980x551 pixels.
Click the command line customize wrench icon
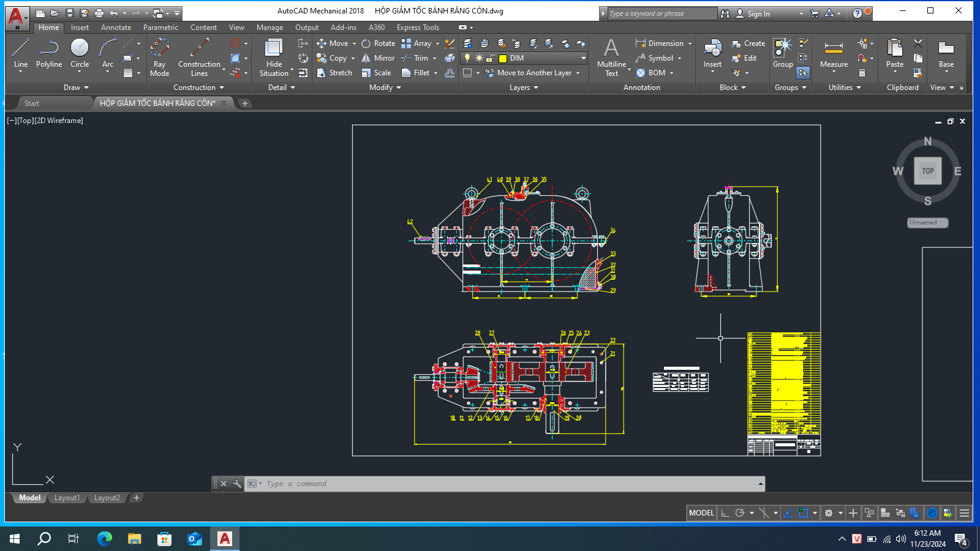point(236,484)
